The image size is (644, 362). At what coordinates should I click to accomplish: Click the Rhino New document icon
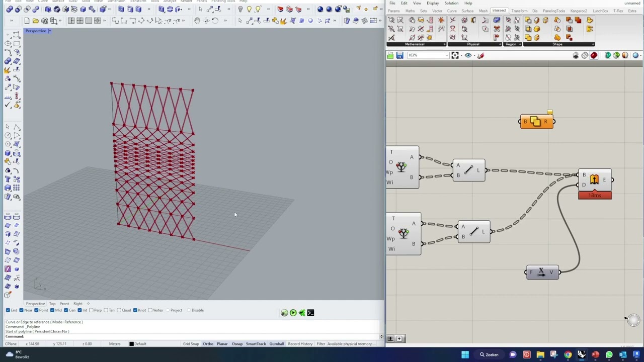[x=27, y=21]
